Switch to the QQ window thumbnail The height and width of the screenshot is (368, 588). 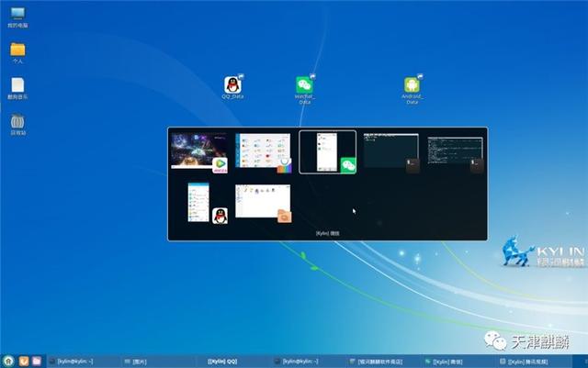pos(198,202)
